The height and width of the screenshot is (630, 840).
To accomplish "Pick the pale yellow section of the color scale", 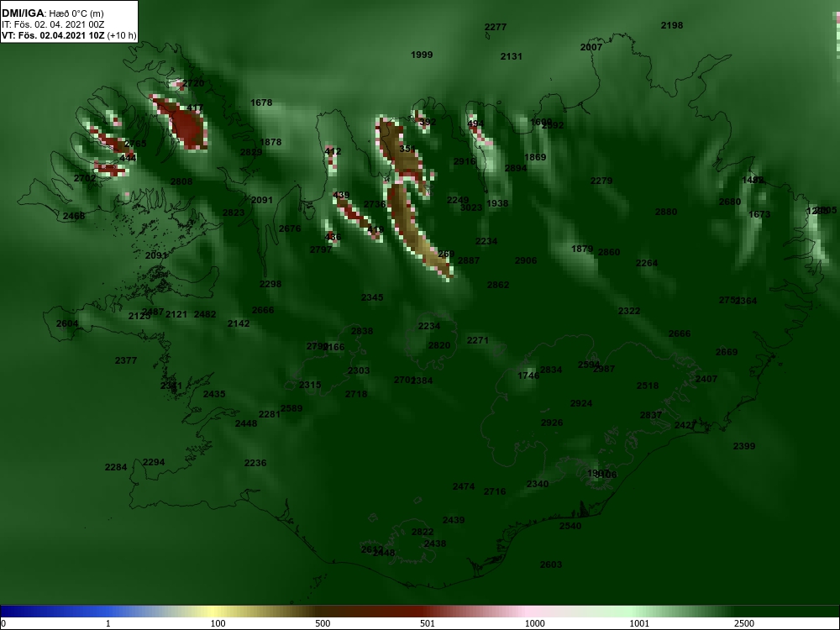I will (214, 612).
